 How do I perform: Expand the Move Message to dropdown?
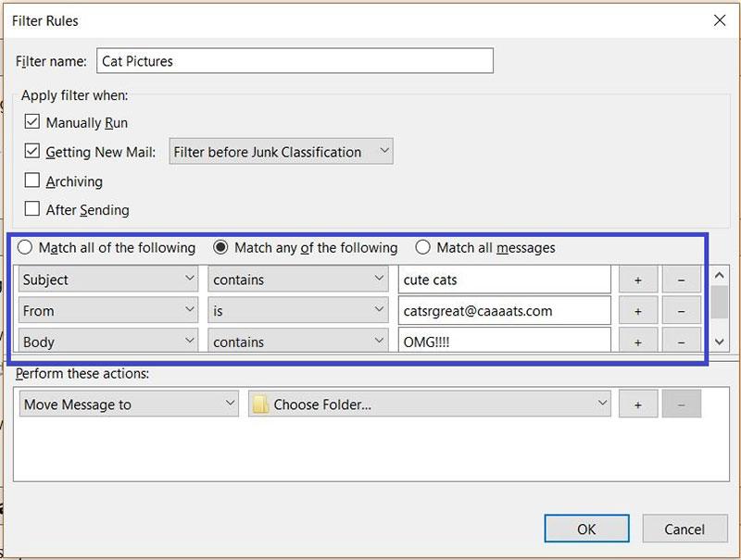tap(129, 404)
